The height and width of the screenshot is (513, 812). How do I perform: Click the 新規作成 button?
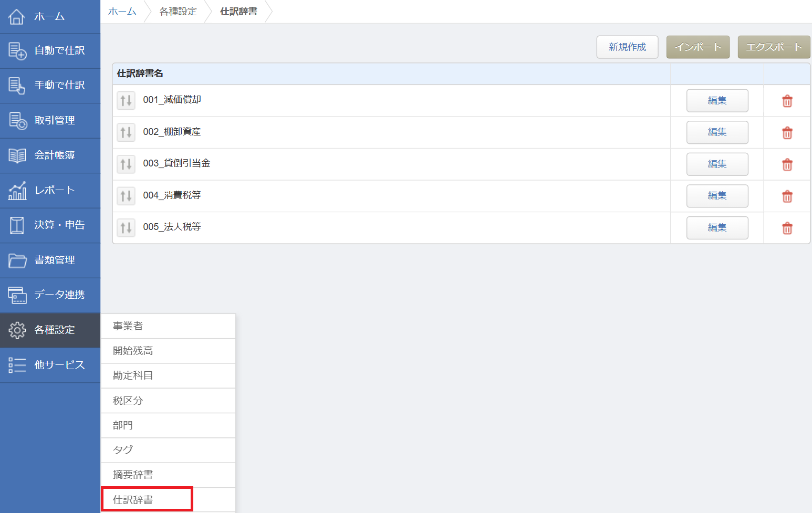pos(627,47)
